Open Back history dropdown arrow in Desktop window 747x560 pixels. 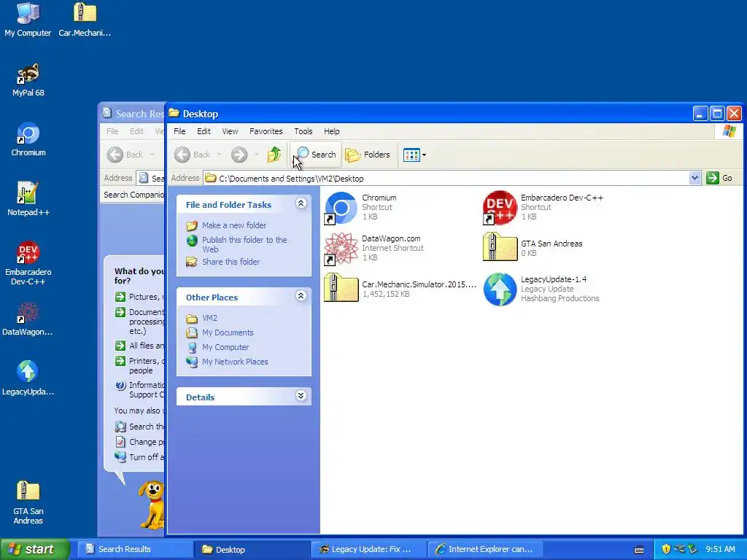(x=219, y=155)
